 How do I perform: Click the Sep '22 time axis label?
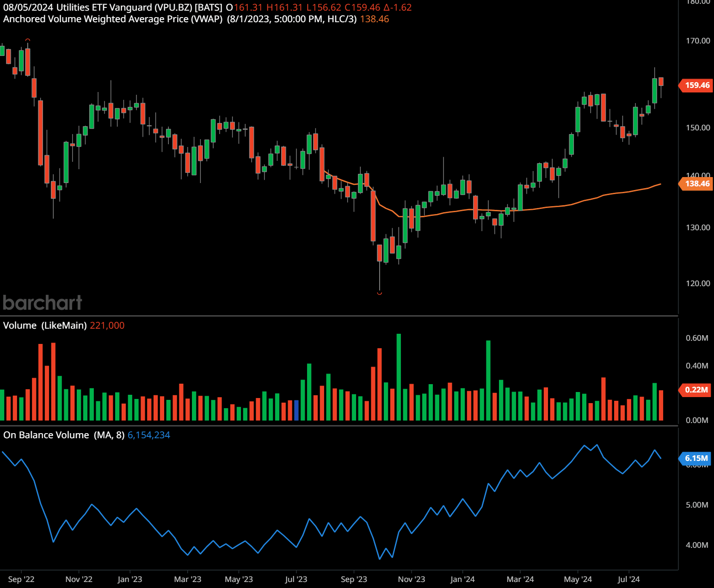[21, 579]
